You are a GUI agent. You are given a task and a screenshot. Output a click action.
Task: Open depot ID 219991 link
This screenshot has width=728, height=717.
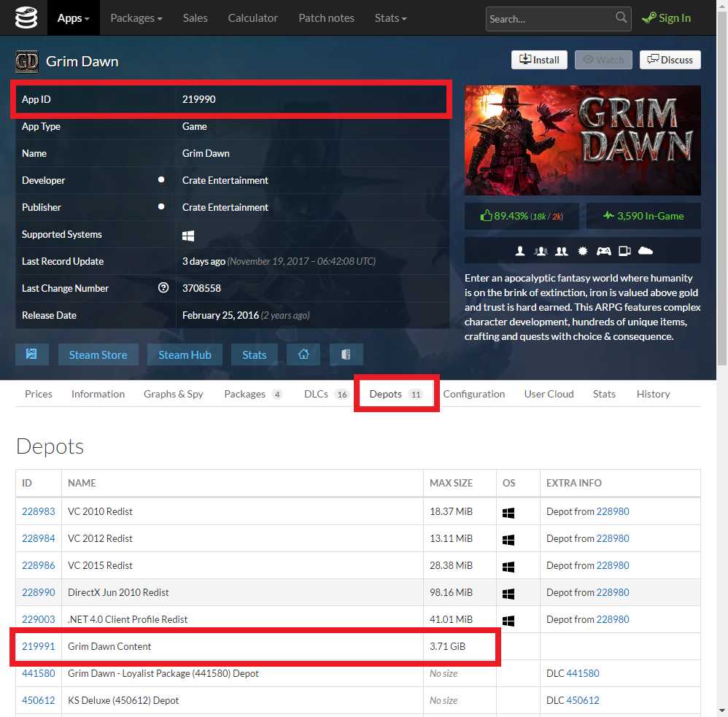(x=38, y=646)
